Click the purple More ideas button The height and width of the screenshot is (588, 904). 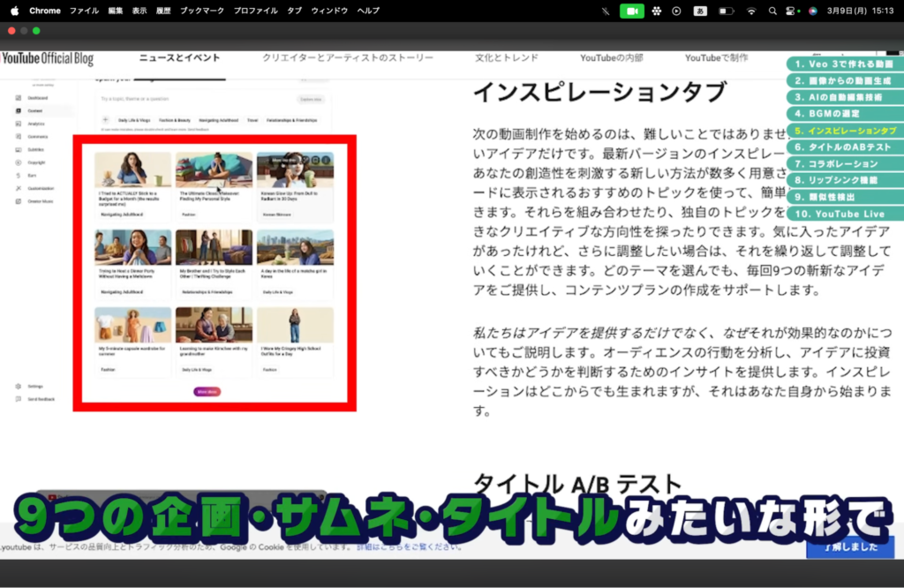coord(207,391)
